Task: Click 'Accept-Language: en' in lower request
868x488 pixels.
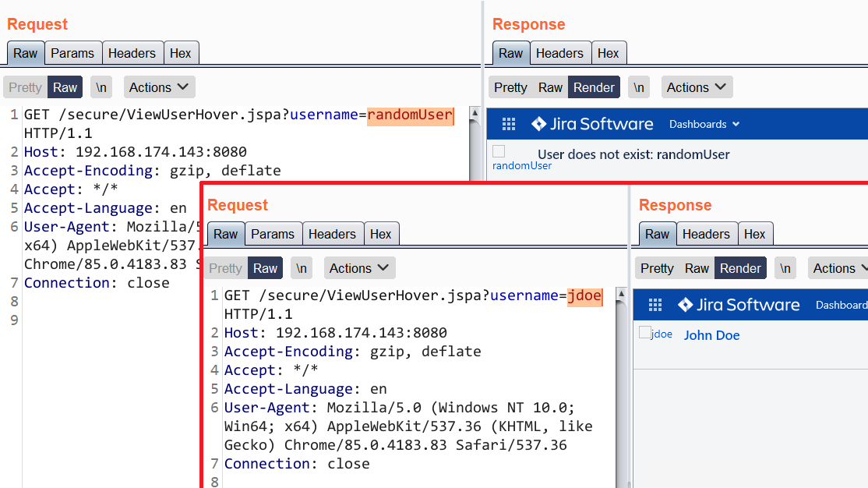Action: point(305,389)
